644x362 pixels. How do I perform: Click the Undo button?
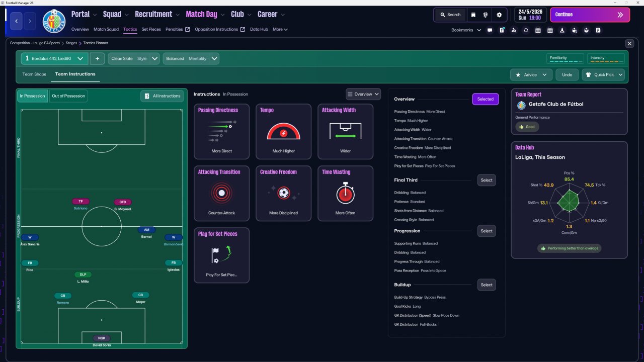(x=567, y=75)
